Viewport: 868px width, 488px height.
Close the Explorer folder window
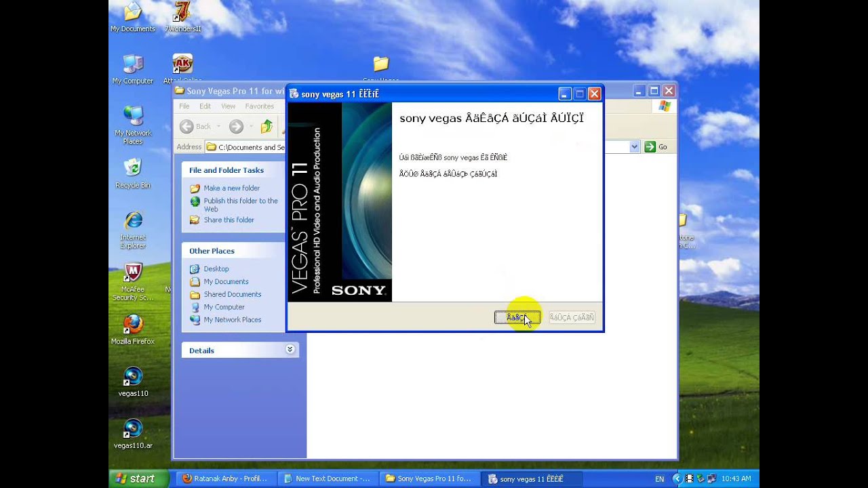pos(669,90)
